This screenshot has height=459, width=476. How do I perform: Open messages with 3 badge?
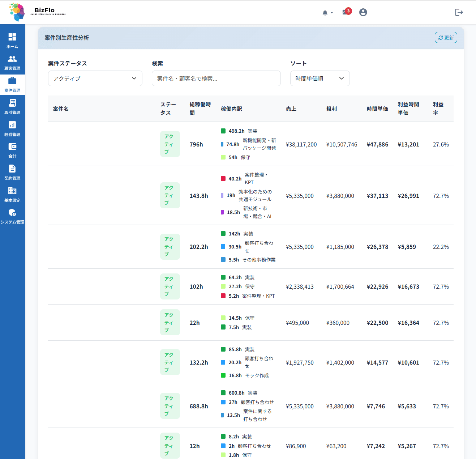pyautogui.click(x=347, y=12)
